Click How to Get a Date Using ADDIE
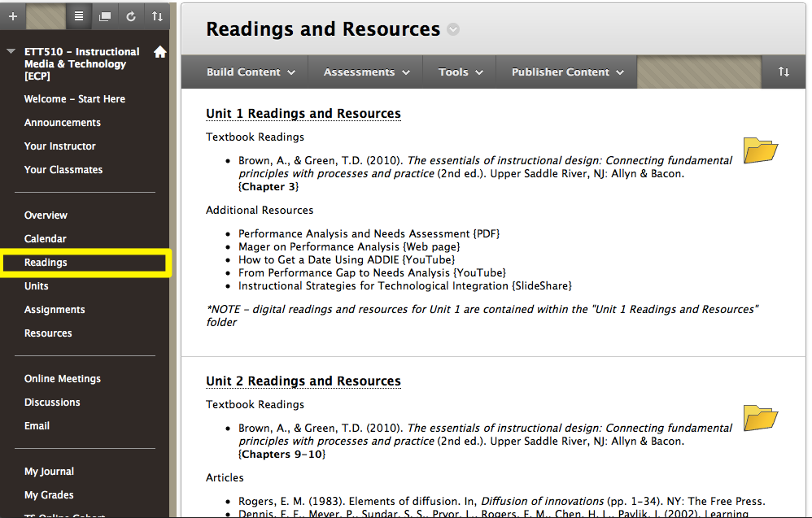Image resolution: width=812 pixels, height=518 pixels. [347, 259]
